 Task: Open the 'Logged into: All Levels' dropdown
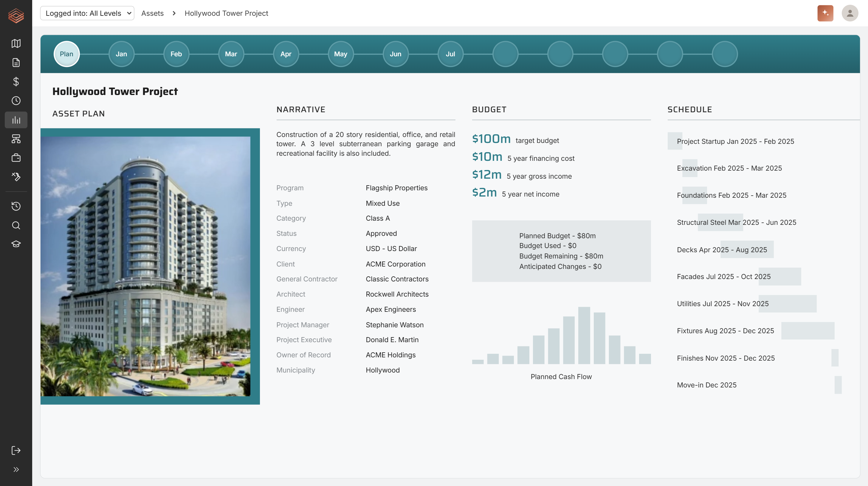click(87, 13)
